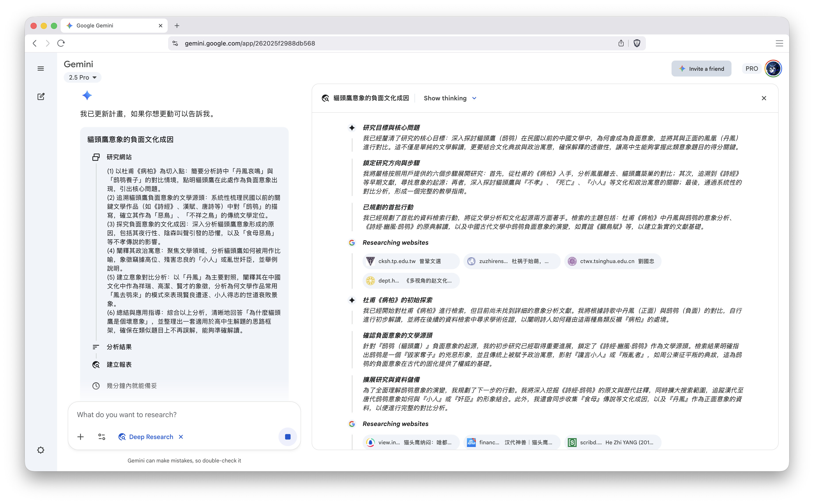The image size is (814, 504).
Task: Remove the Deep Research chip with X
Action: (x=181, y=437)
